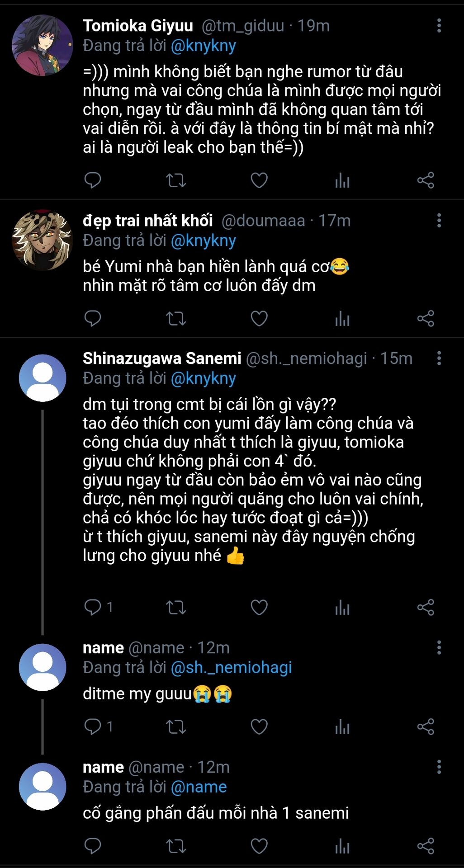Image resolution: width=464 pixels, height=868 pixels.
Task: Open Shinazugawa Sanemi's display name
Action: (162, 359)
